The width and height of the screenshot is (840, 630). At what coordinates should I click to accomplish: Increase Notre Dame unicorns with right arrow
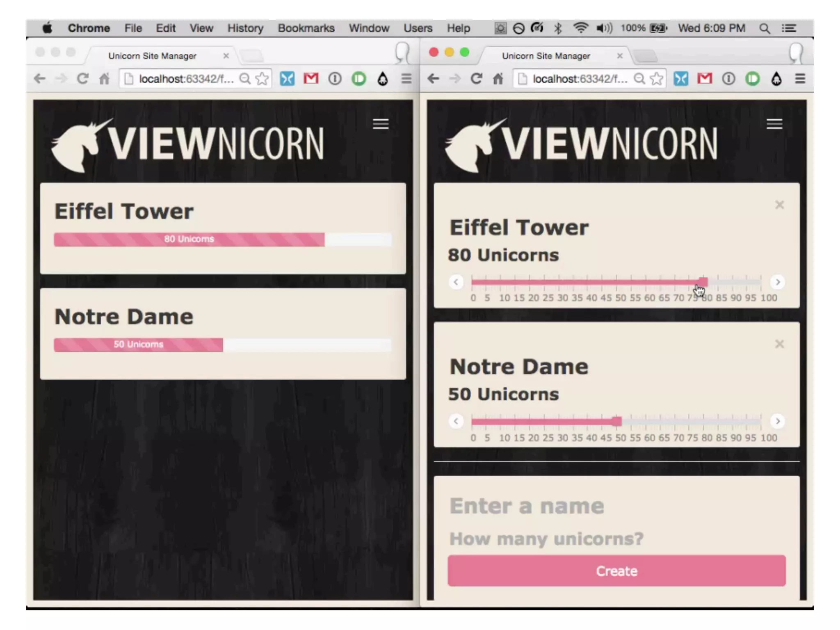click(x=778, y=421)
